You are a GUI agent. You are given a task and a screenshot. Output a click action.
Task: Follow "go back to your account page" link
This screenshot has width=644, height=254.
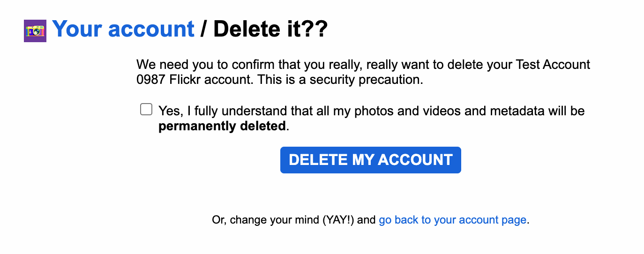pos(453,220)
